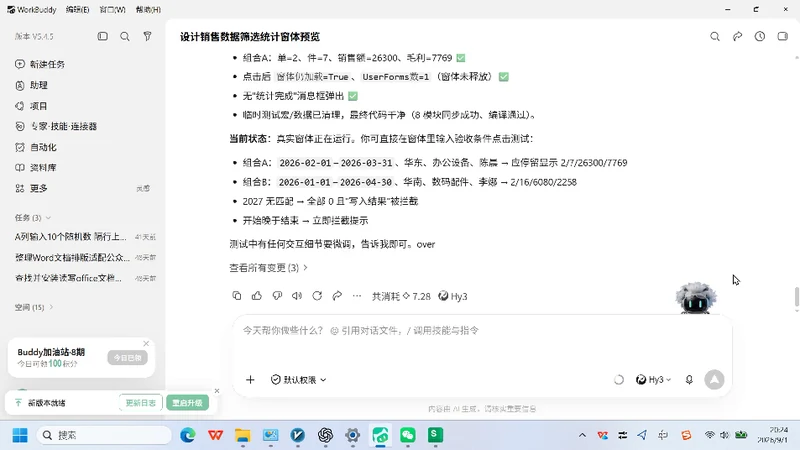Screen dimensions: 800x450
Task: Read the response aloud with speaker icon
Action: (297, 296)
